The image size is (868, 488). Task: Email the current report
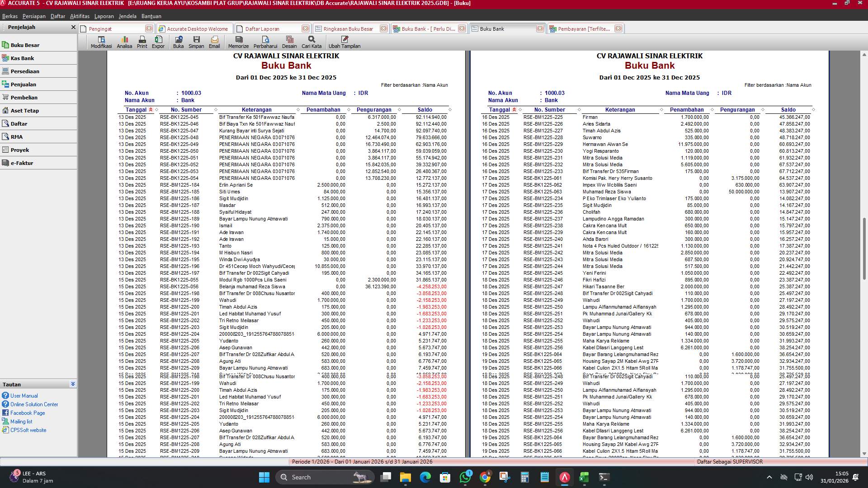(215, 42)
